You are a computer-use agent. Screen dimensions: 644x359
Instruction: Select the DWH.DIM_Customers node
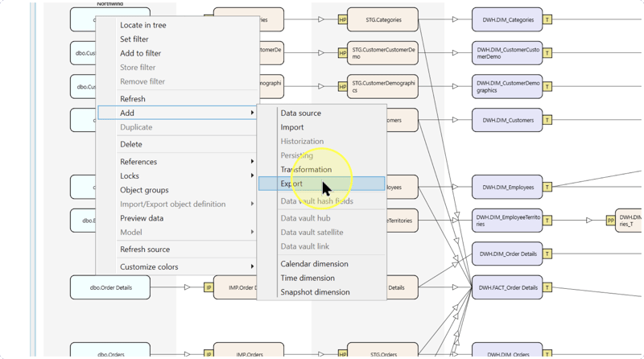(x=507, y=121)
